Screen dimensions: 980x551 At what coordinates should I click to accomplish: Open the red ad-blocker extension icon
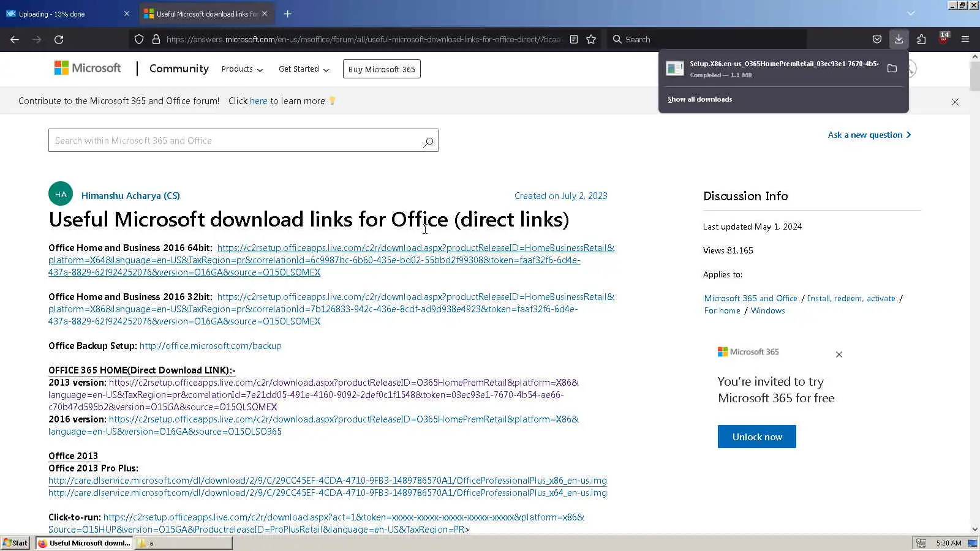click(x=943, y=39)
